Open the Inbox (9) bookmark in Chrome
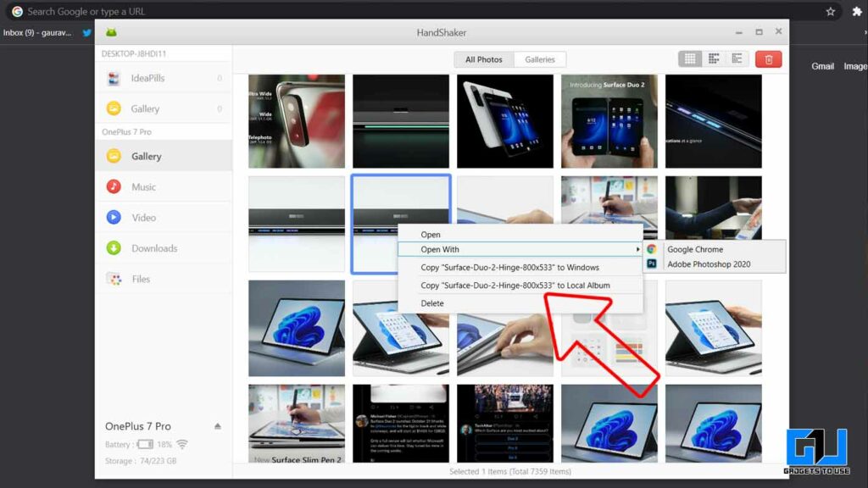The image size is (868, 488). pos(37,33)
